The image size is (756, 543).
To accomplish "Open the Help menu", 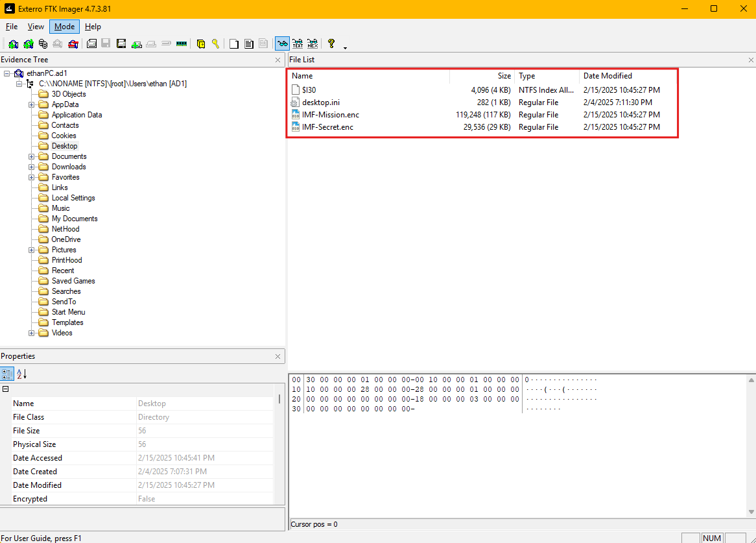I will 93,27.
